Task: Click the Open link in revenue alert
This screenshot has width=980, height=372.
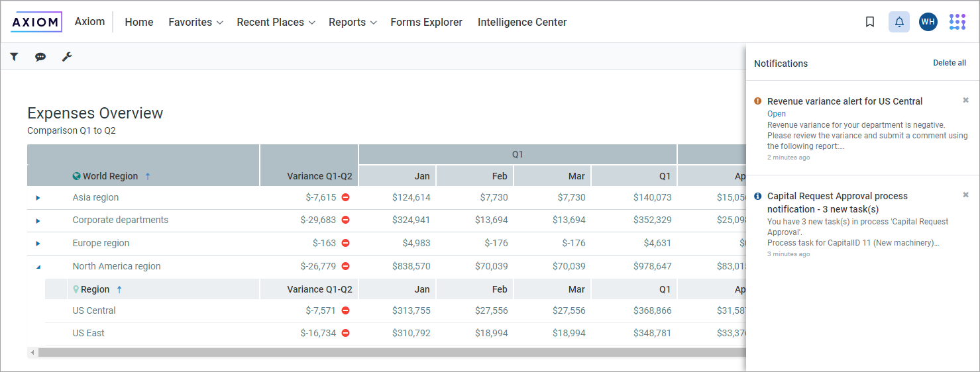Action: [776, 114]
